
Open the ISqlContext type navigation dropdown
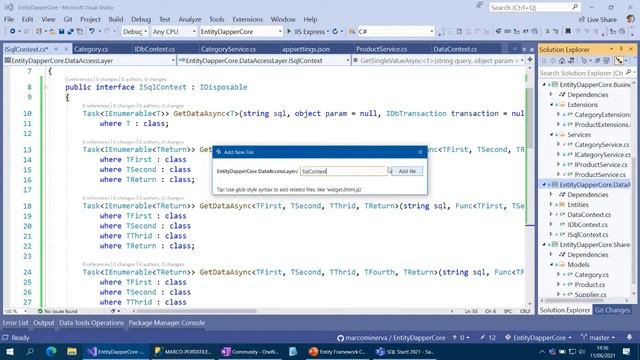click(264, 60)
